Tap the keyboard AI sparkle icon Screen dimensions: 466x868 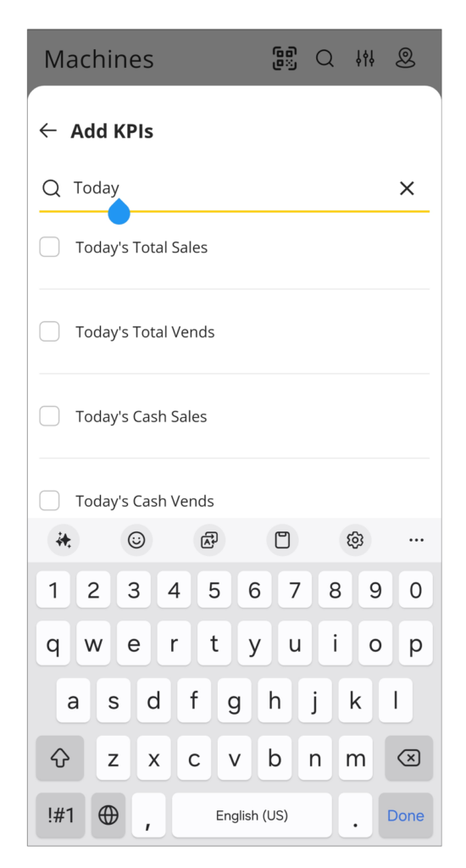point(63,540)
